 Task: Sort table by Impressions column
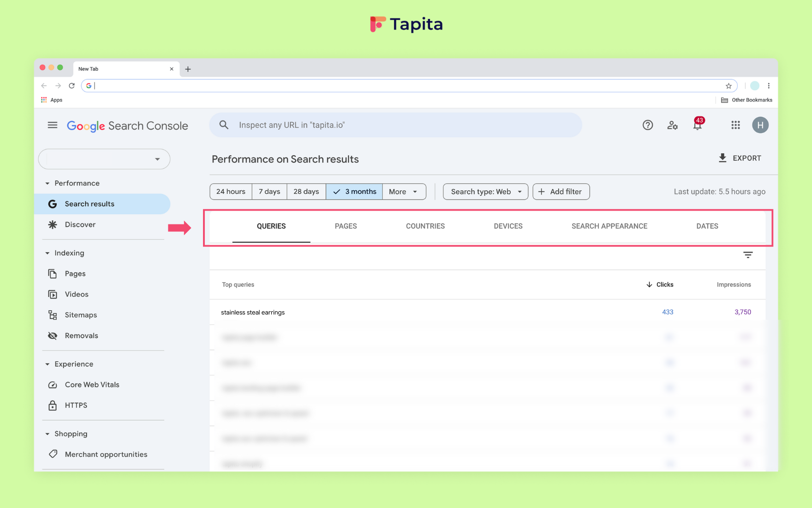click(734, 284)
